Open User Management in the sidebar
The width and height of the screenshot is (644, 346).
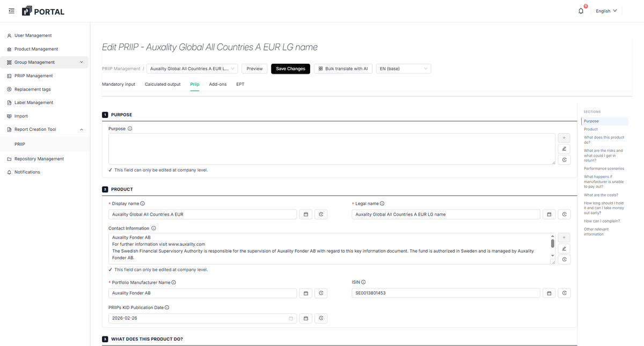click(x=33, y=35)
